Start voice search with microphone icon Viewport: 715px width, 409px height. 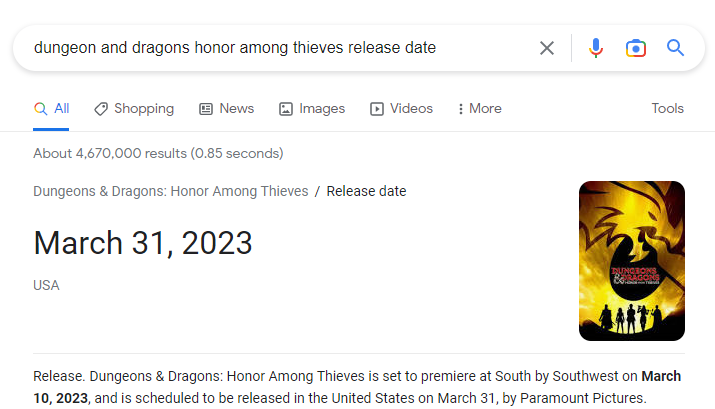pyautogui.click(x=596, y=48)
